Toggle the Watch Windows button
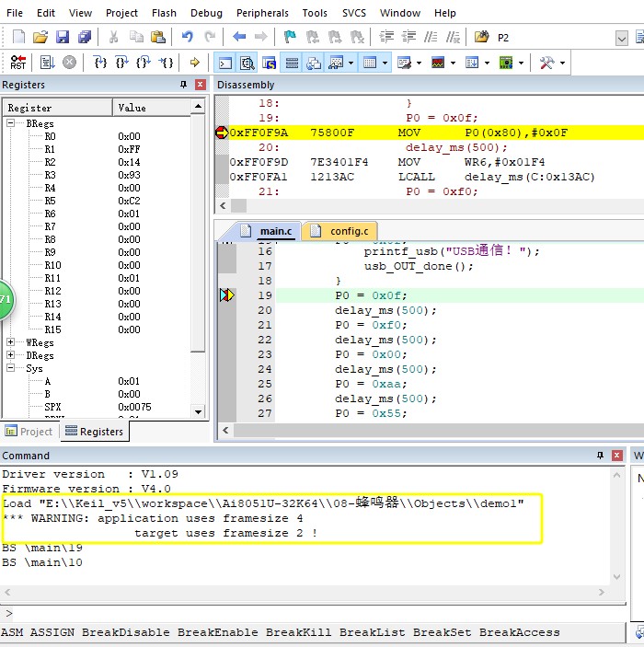This screenshot has width=644, height=647. 336,63
